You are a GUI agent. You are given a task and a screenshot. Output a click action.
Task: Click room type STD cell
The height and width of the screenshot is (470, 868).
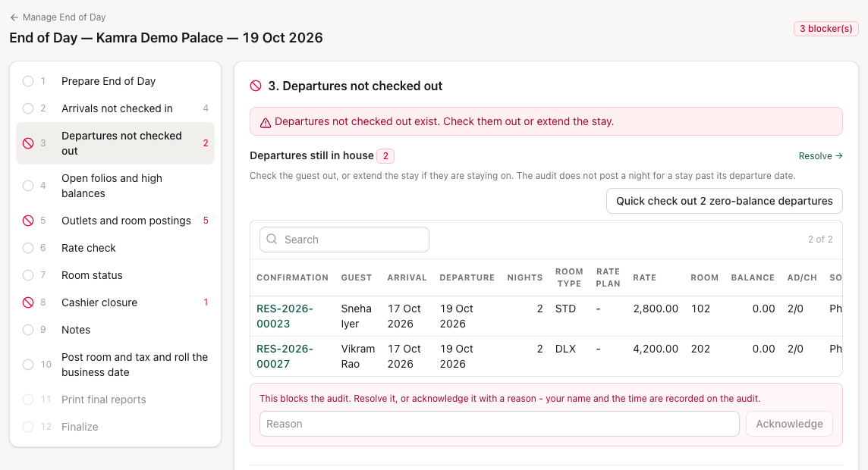click(566, 309)
